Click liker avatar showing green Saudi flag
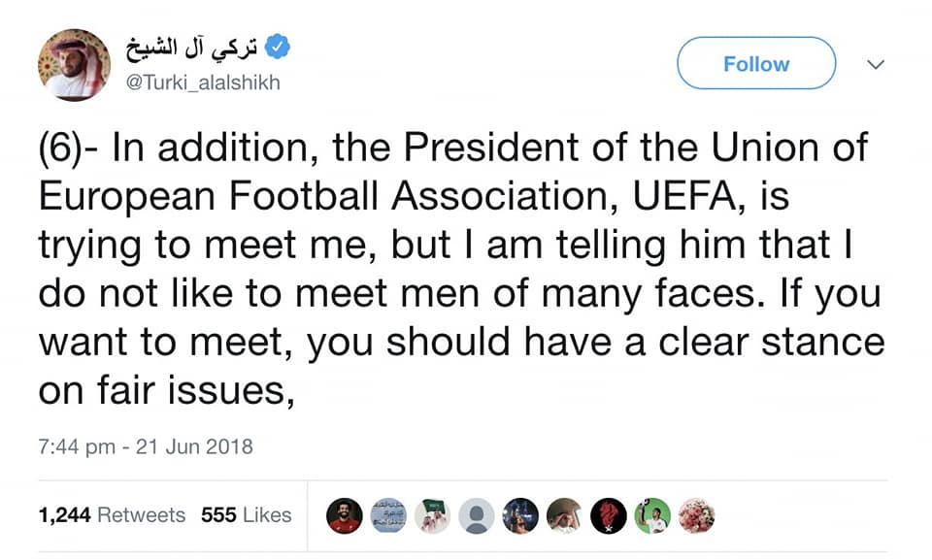This screenshot has height=560, width=932. point(432,516)
